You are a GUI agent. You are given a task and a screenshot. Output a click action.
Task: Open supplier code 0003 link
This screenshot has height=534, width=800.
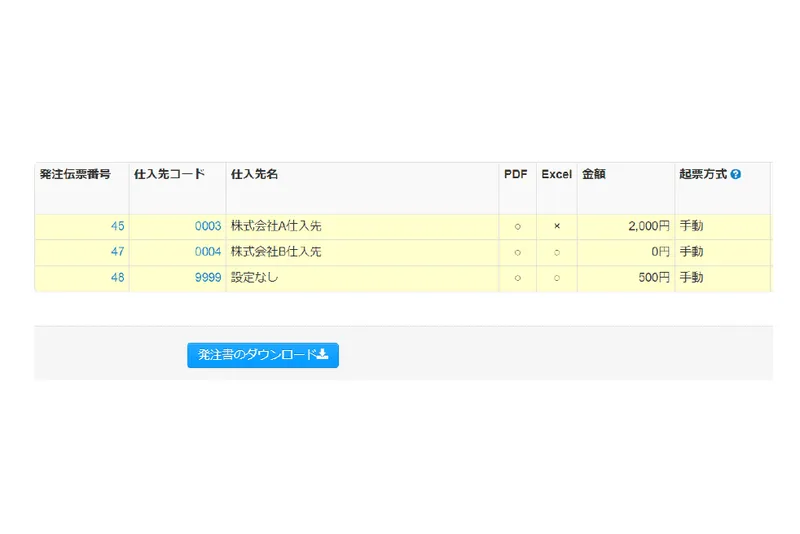(x=208, y=226)
